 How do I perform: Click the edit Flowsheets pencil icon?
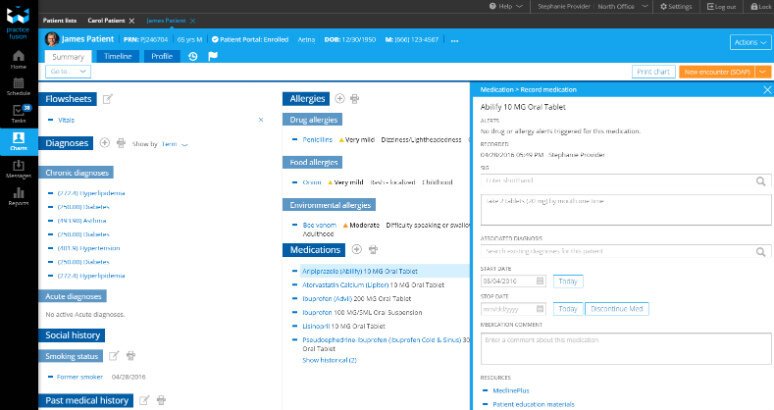(x=108, y=99)
